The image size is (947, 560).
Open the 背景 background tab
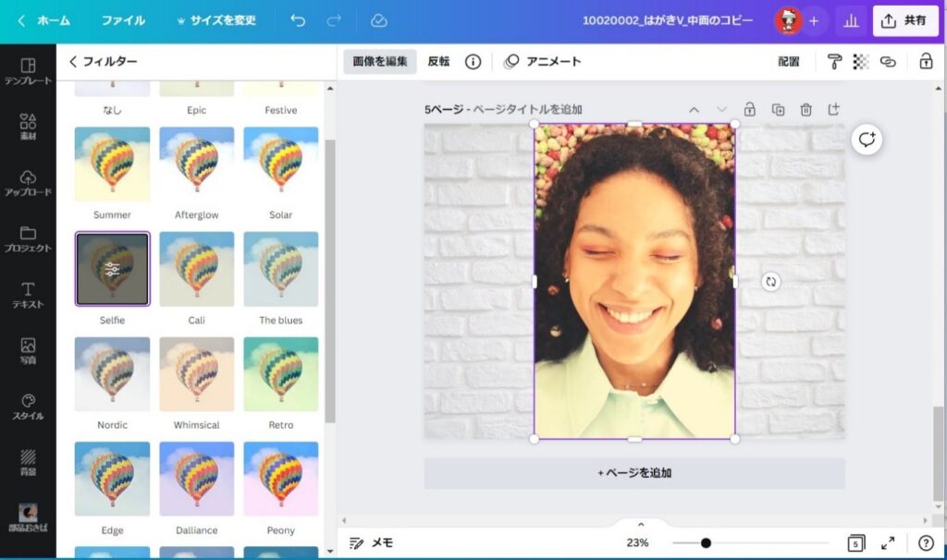pos(28,462)
